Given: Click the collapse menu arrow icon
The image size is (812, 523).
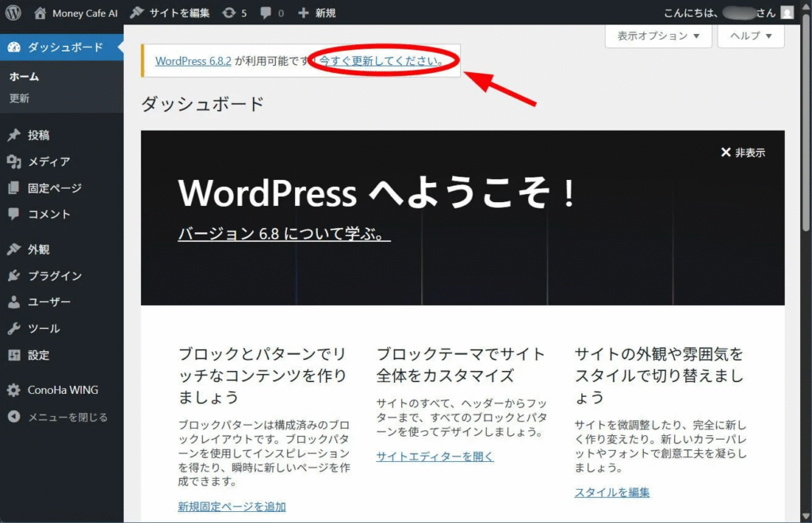Looking at the screenshot, I should 14,417.
